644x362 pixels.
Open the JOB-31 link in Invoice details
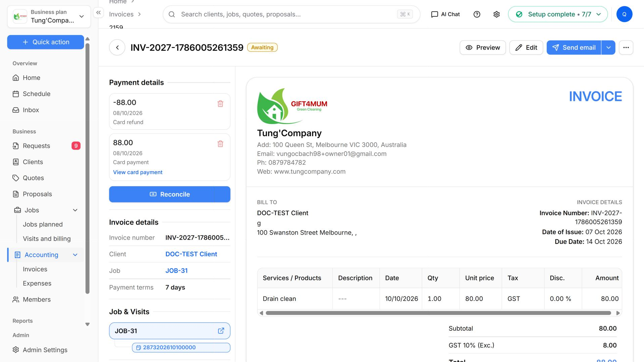tap(177, 271)
